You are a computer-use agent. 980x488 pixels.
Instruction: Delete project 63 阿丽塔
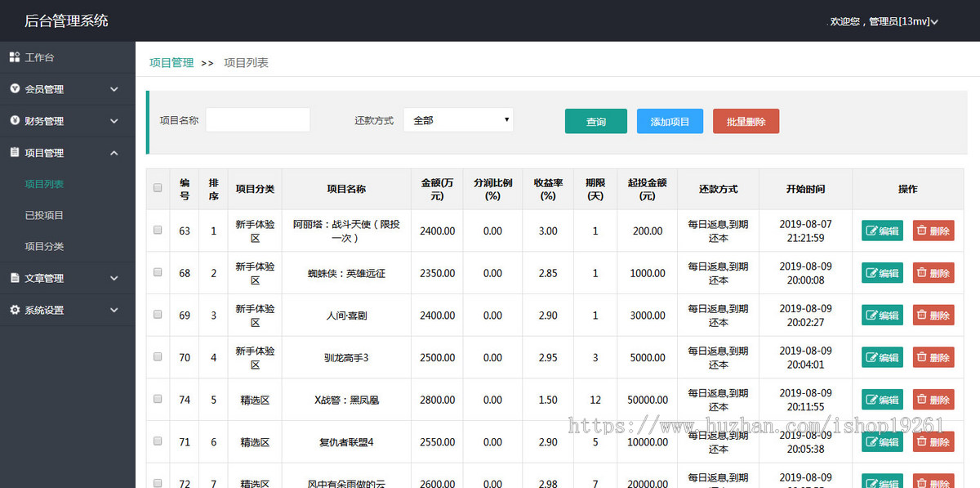[933, 231]
